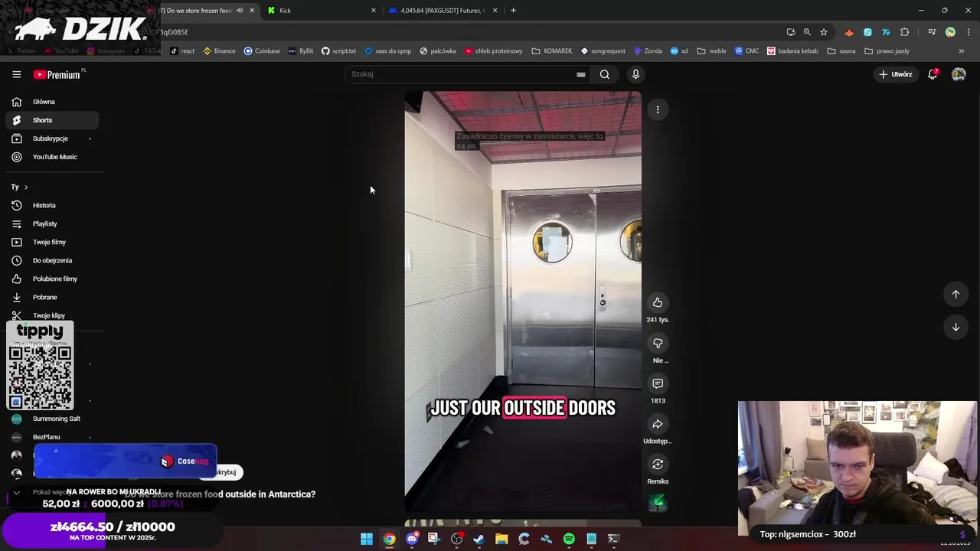Open the YouTube hamburger guide menu
Screen dimensions: 980x551
pos(16,74)
